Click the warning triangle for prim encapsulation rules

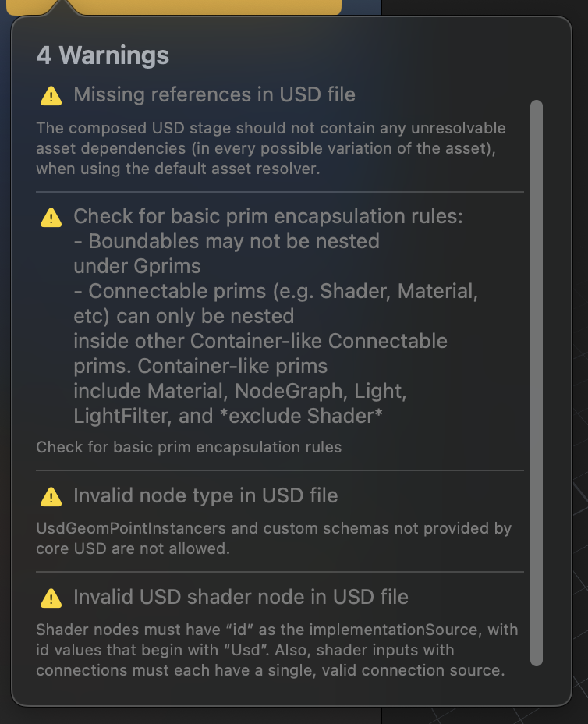click(51, 217)
